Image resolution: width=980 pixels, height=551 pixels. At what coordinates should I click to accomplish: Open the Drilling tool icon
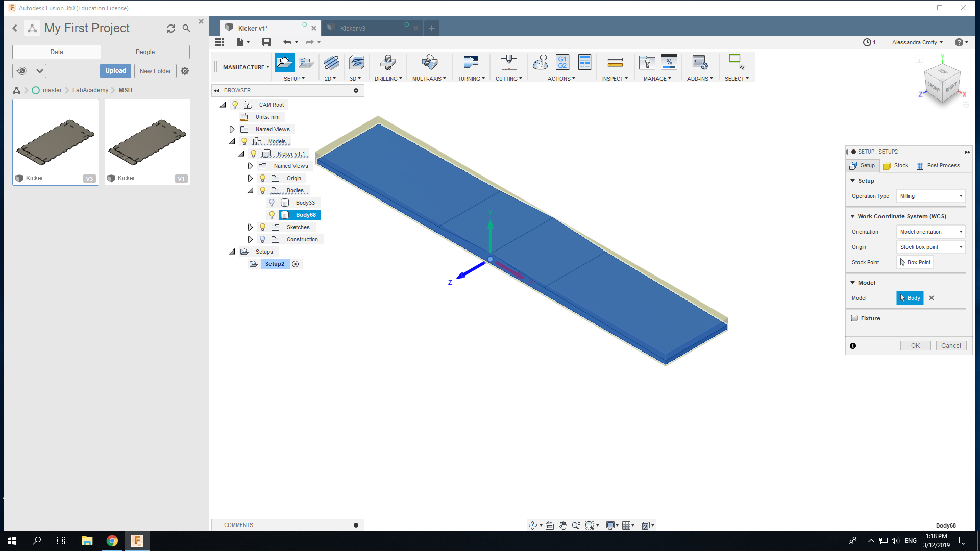click(x=388, y=63)
